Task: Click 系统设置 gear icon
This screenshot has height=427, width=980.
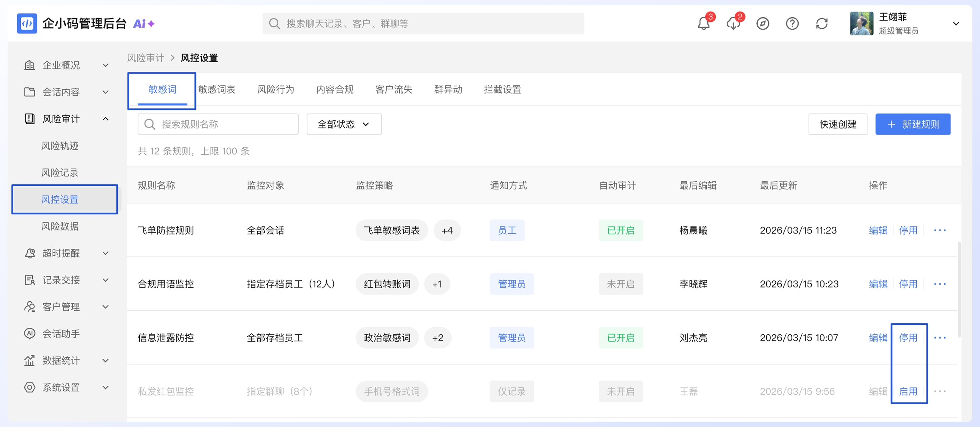Action: tap(30, 387)
